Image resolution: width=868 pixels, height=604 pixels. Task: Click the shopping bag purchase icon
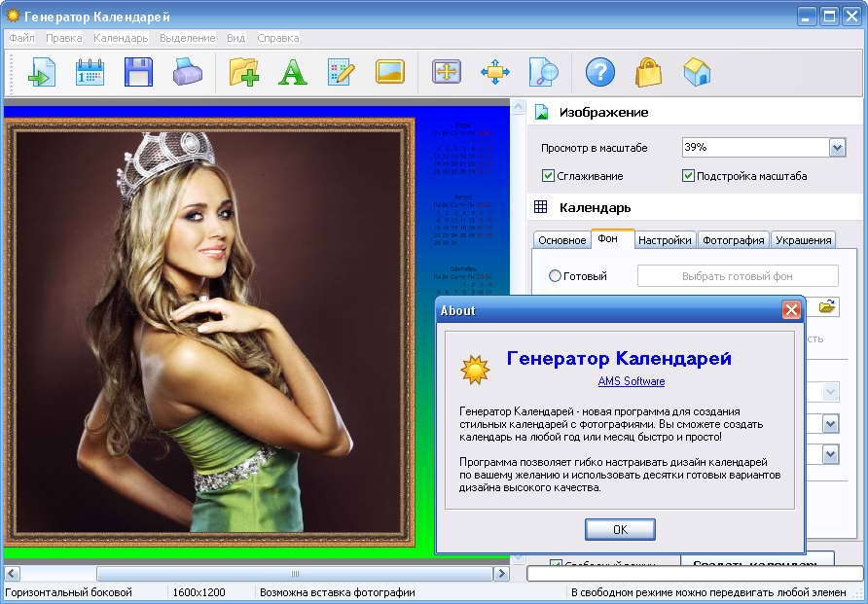649,72
